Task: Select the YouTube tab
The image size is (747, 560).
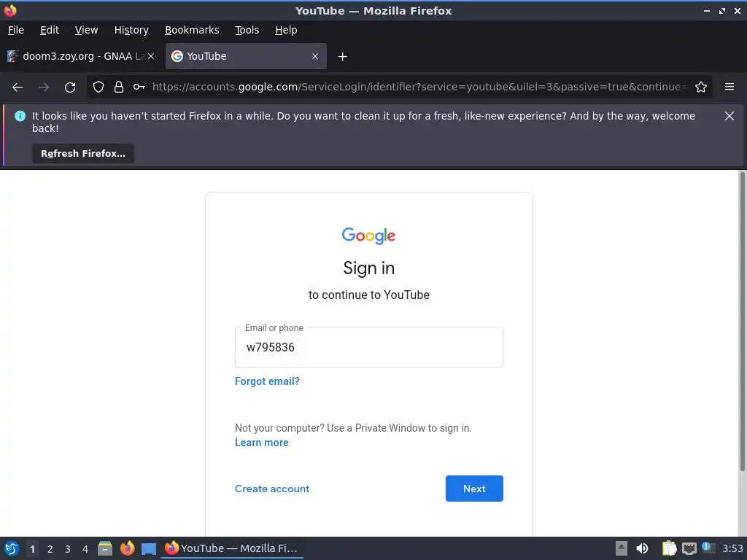Action: [246, 56]
